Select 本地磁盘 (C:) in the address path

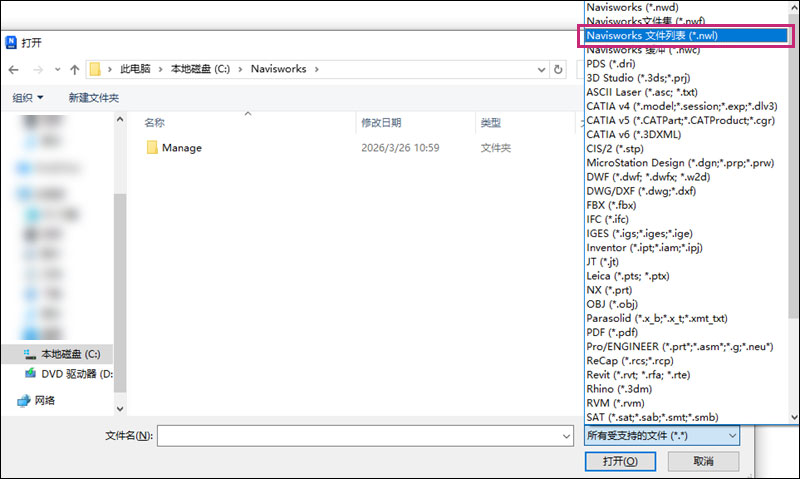200,69
